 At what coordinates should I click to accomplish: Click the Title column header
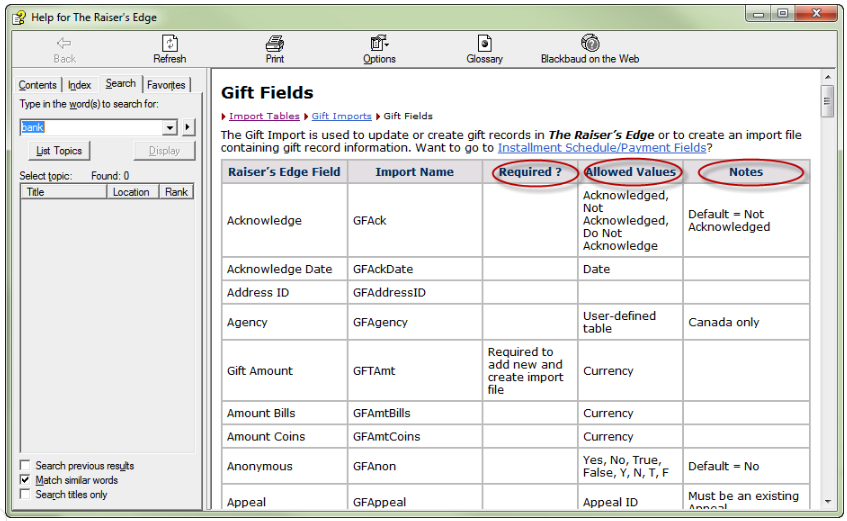[64, 192]
